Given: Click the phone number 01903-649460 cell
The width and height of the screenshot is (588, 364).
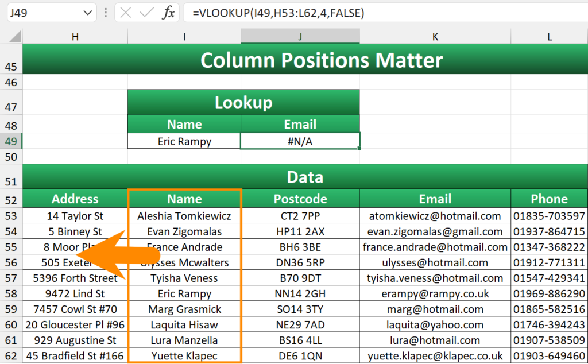Looking at the screenshot, I should point(549,355).
